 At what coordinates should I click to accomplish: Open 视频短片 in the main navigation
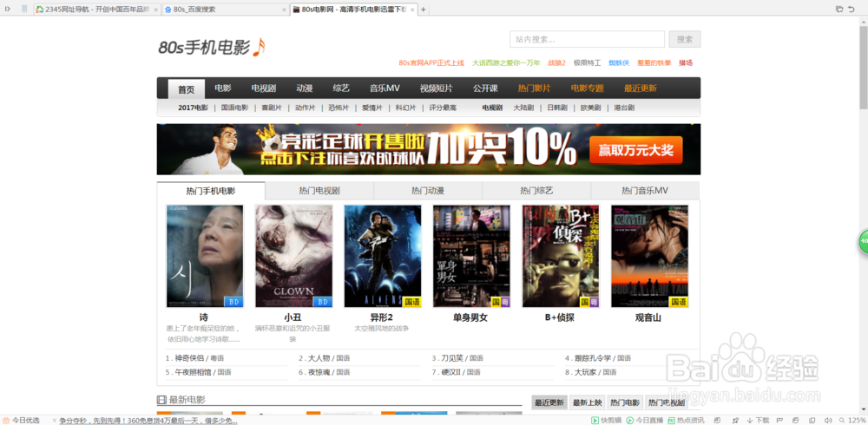(437, 88)
